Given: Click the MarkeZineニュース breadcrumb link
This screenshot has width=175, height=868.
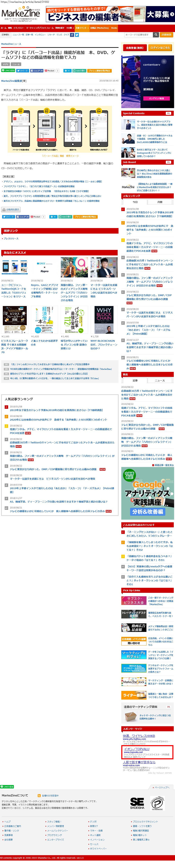Looking at the screenshot, I should point(11,44).
